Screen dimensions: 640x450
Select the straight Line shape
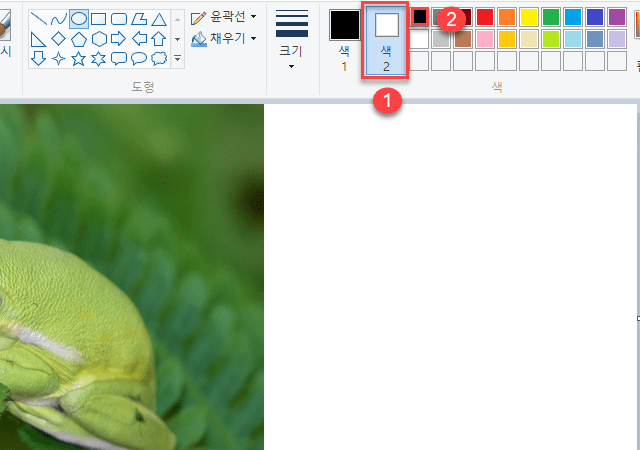click(x=39, y=18)
